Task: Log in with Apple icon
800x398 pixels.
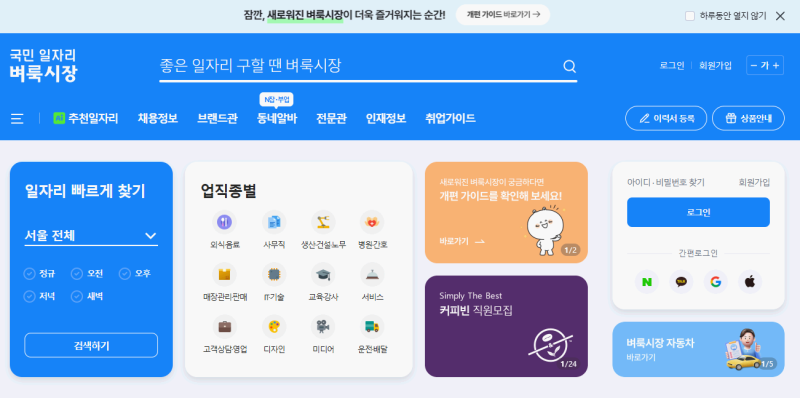Action: [749, 282]
